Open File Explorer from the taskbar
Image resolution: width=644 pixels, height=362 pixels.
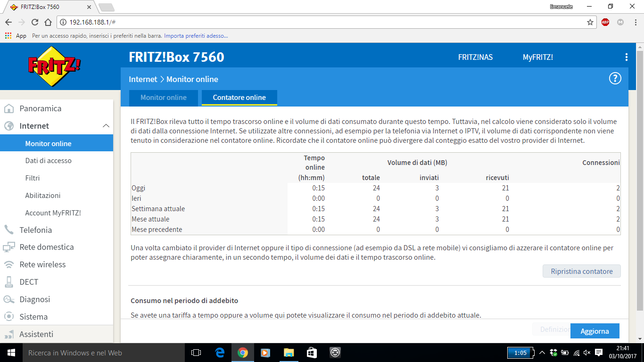pyautogui.click(x=289, y=353)
